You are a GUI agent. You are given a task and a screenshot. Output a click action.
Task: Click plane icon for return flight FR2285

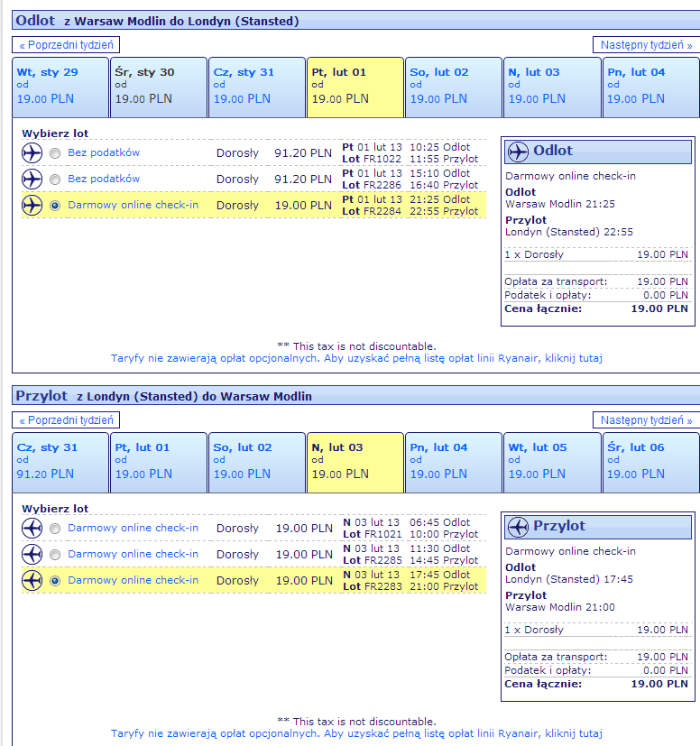32,555
